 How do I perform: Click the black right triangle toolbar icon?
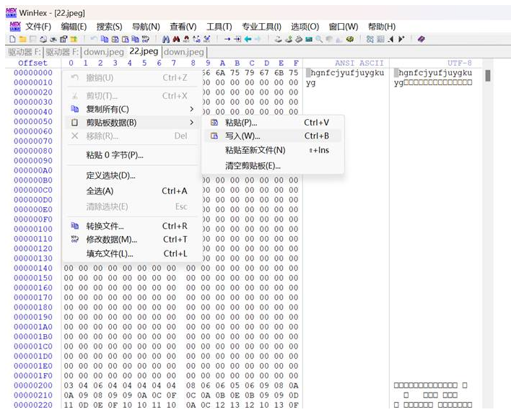401,39
